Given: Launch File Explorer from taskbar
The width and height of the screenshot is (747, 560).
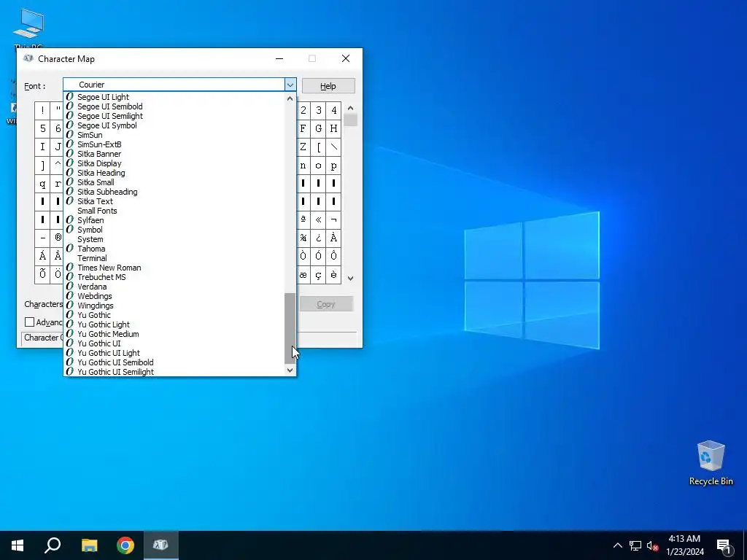Looking at the screenshot, I should point(89,545).
